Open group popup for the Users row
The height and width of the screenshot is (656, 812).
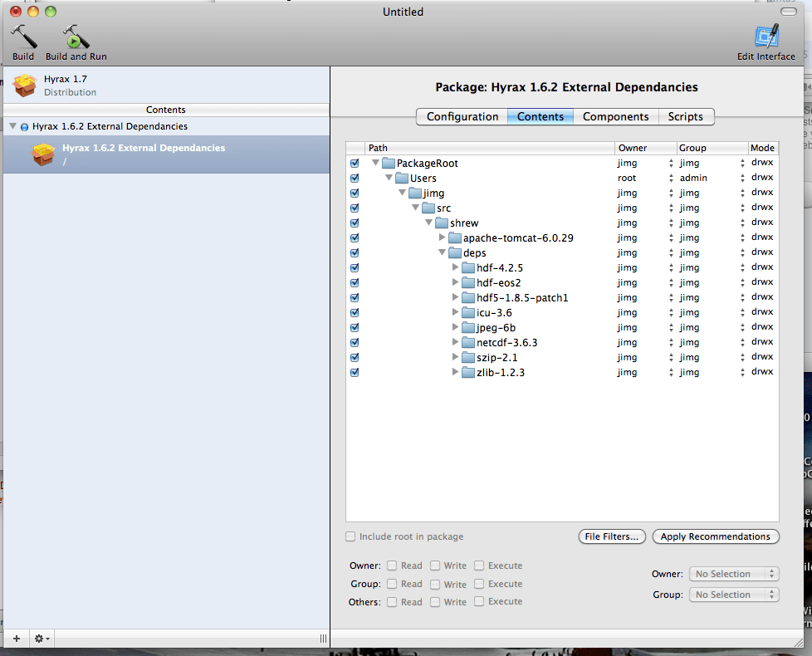pos(742,178)
